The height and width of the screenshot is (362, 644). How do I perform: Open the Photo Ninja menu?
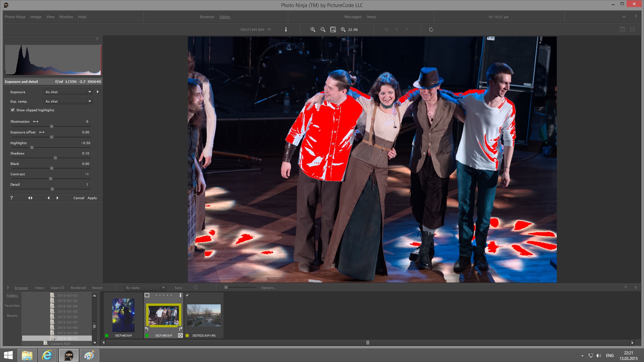(x=15, y=17)
